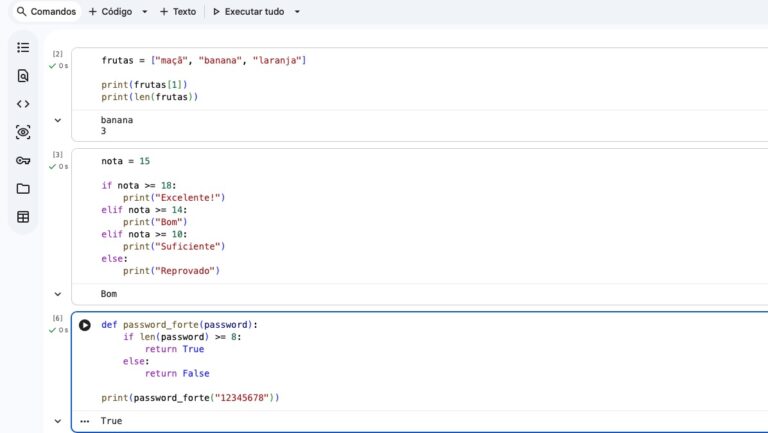The height and width of the screenshot is (433, 768).
Task: Open the Comandos search palette
Action: (x=47, y=11)
